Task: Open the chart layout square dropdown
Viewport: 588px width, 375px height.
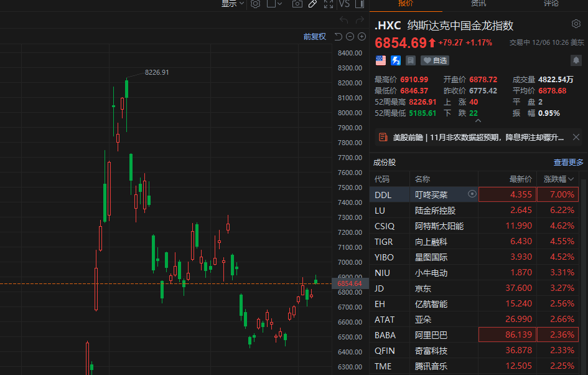Action: tap(274, 4)
